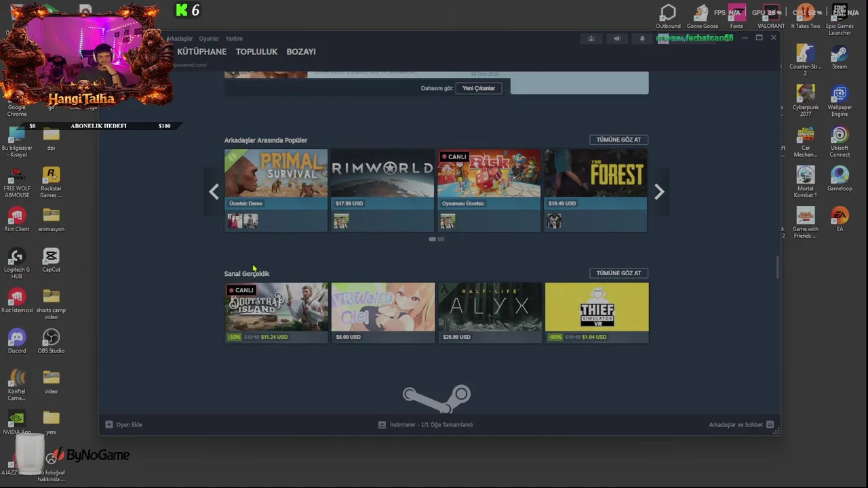This screenshot has width=868, height=488.
Task: Open Car Mechanic desktop shortcut
Action: tap(806, 141)
